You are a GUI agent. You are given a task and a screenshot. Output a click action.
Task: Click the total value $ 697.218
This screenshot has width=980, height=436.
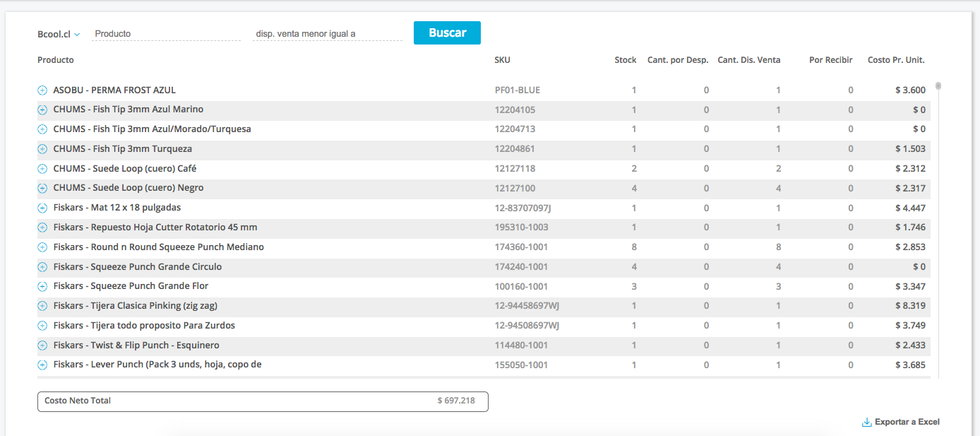(x=456, y=401)
